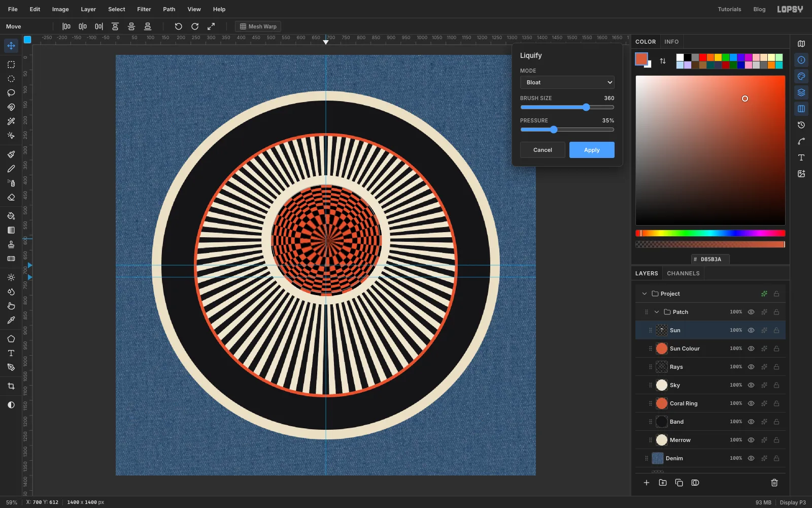Apply the Liquify effect
The height and width of the screenshot is (508, 812).
[x=592, y=150]
